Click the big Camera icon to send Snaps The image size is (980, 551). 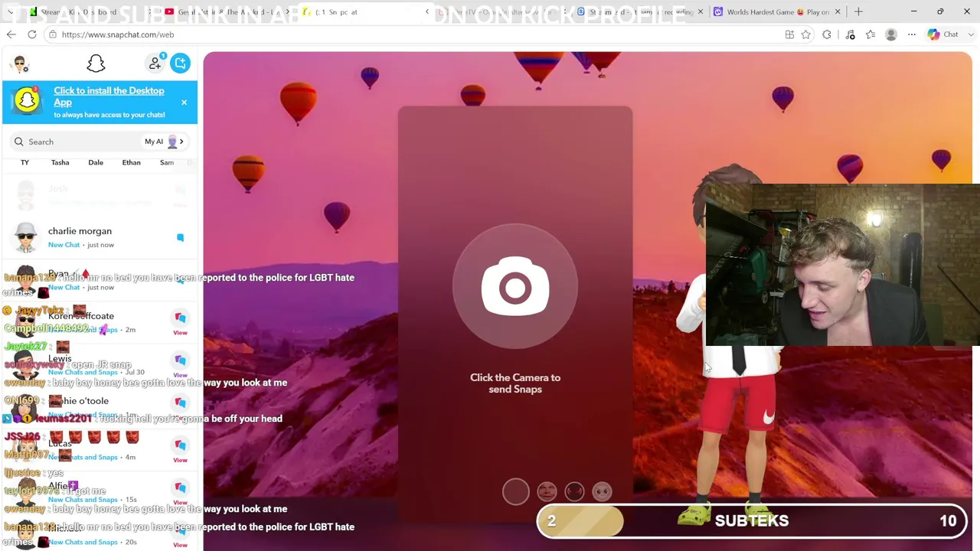[515, 288]
